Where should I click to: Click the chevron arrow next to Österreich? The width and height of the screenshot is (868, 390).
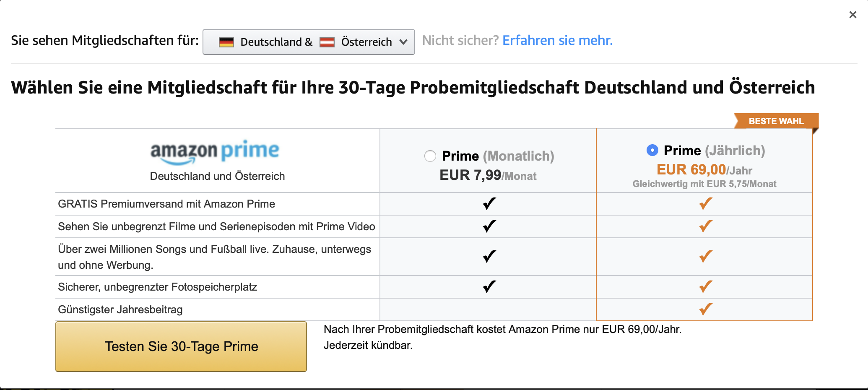(403, 42)
